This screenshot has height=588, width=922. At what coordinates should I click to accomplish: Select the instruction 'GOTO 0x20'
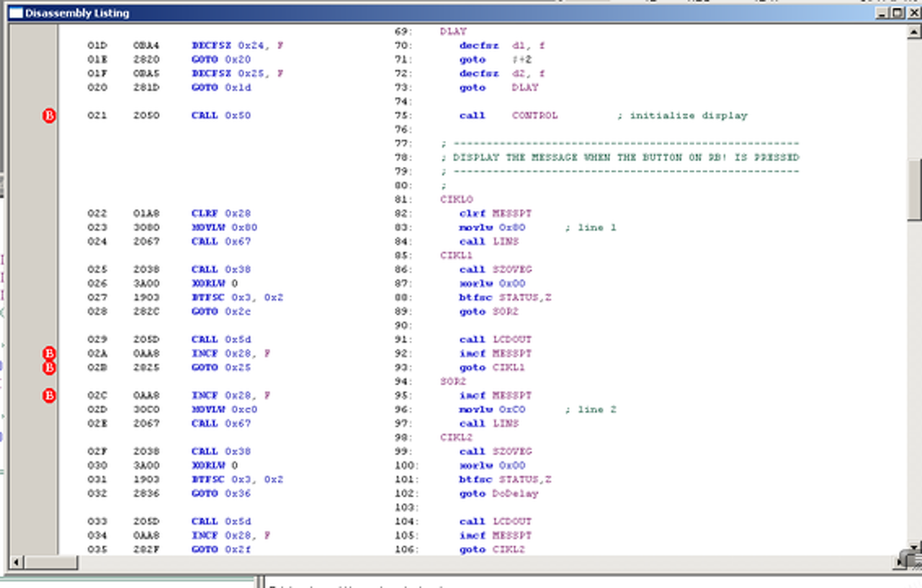coord(221,60)
